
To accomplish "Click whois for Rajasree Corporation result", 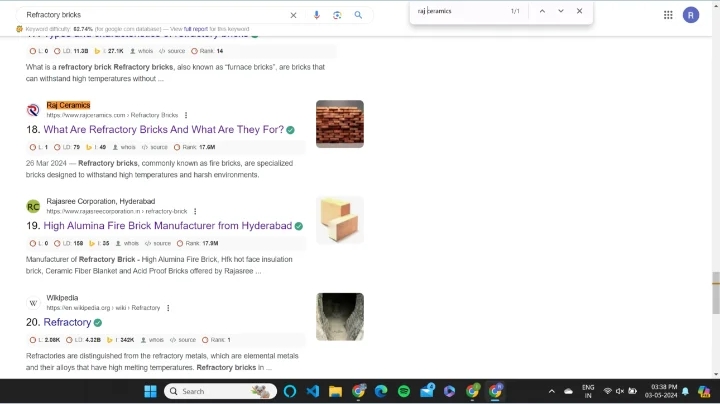I will 127,243.
